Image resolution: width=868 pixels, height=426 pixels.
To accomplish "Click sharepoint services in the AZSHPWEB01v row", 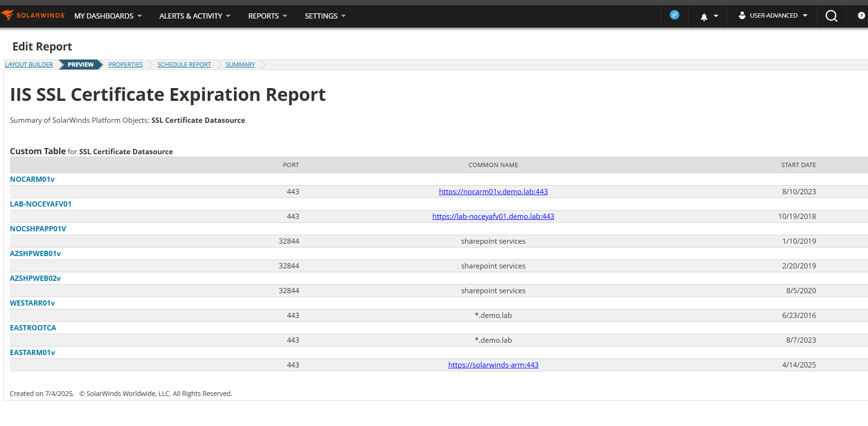I will [x=493, y=266].
